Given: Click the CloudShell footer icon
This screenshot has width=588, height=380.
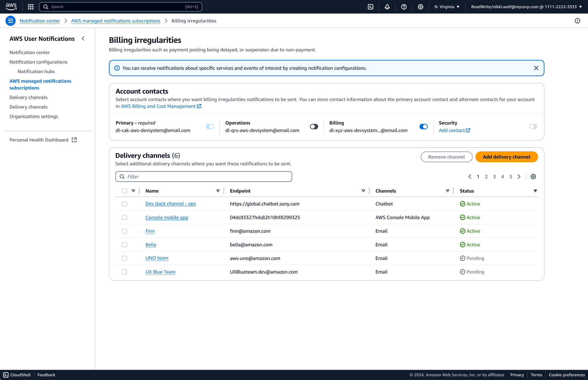Looking at the screenshot, I should 6,375.
